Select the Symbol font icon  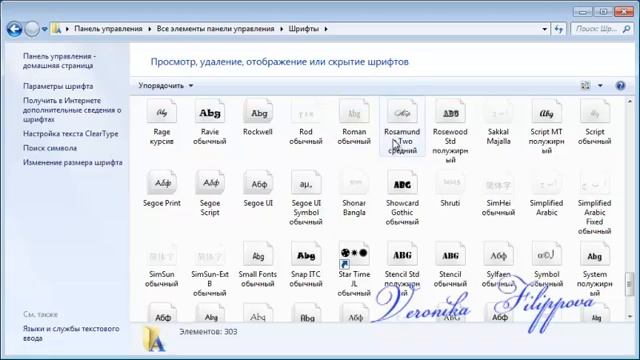click(x=547, y=254)
